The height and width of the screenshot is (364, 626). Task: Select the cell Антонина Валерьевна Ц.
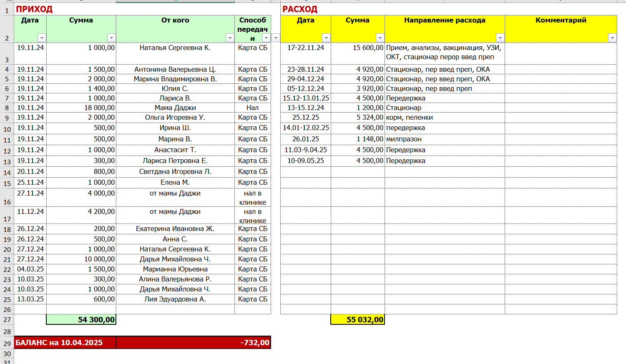[175, 69]
